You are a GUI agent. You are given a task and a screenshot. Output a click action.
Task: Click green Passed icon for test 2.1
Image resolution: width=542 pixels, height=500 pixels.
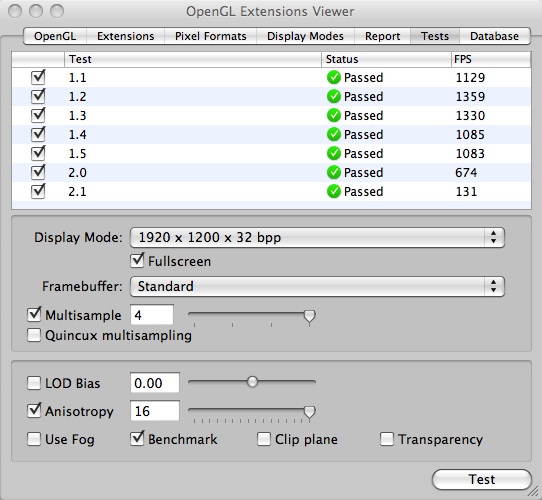tap(334, 192)
